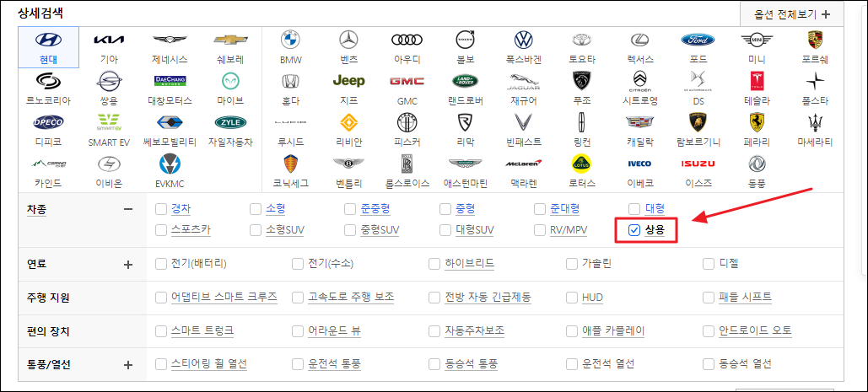Check the 전기(배터리) fuel option

tap(160, 264)
